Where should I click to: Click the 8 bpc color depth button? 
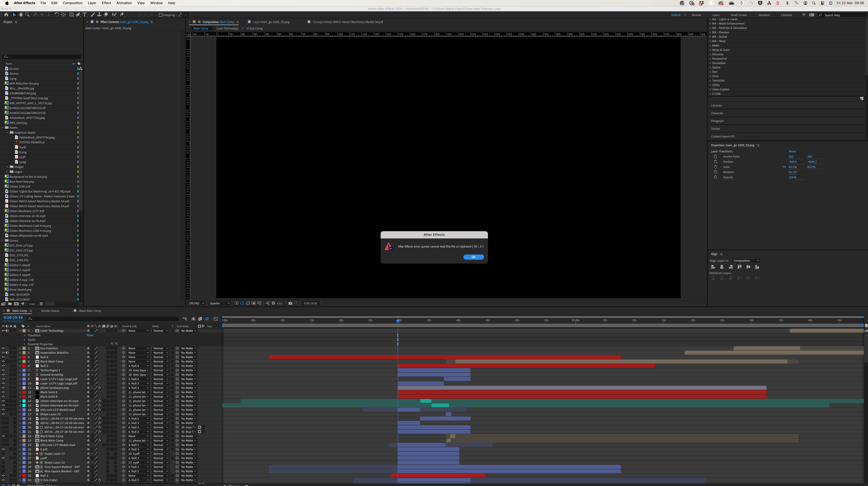click(x=32, y=304)
